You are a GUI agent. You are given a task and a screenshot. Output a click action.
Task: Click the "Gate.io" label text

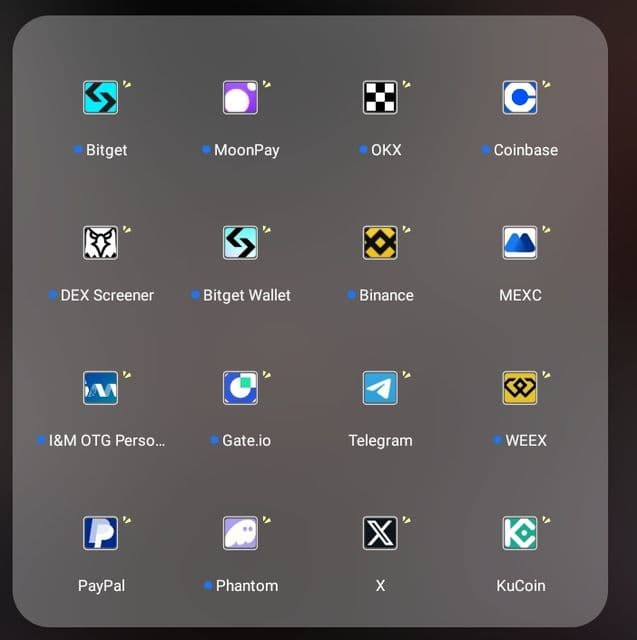click(x=246, y=441)
